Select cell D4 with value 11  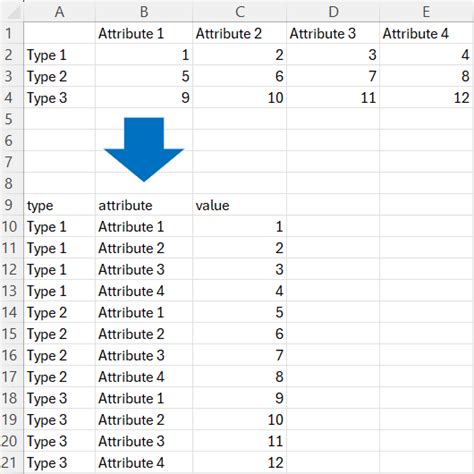(x=333, y=97)
